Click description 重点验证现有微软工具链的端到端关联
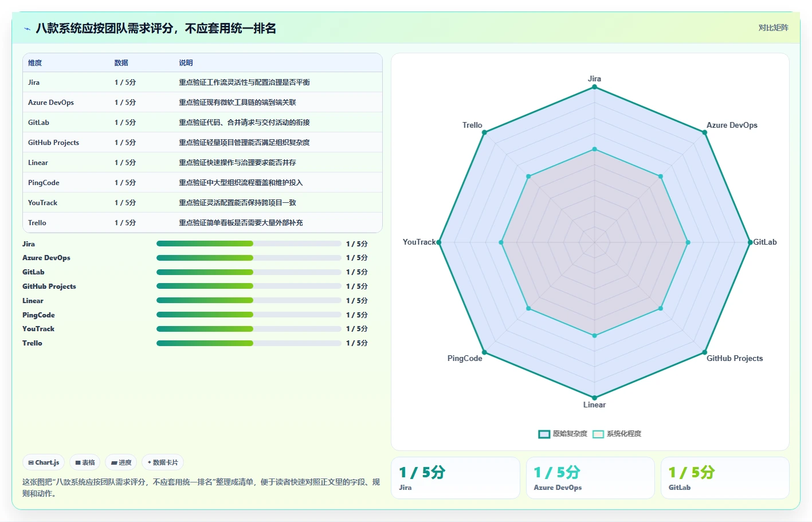812x522 pixels. pos(237,103)
